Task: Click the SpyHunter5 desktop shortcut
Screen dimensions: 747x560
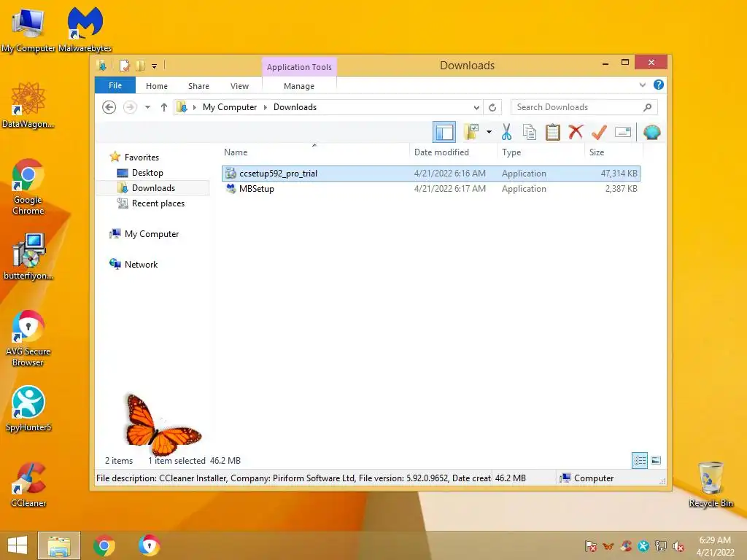Action: click(x=28, y=408)
